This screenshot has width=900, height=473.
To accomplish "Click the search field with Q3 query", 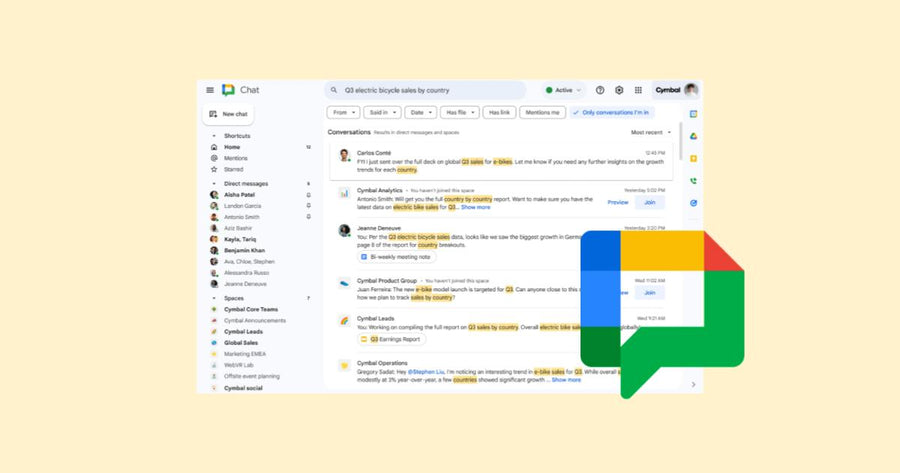I will tap(425, 90).
